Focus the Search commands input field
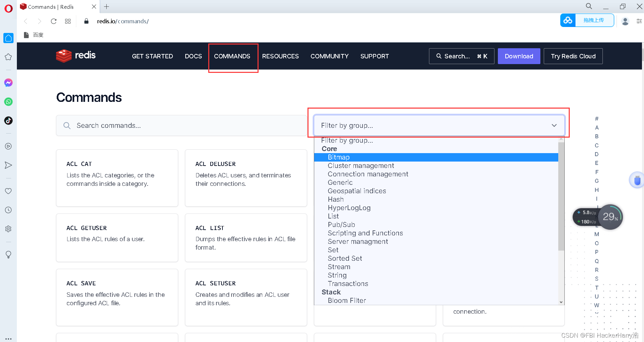This screenshot has width=644, height=342. [x=182, y=125]
